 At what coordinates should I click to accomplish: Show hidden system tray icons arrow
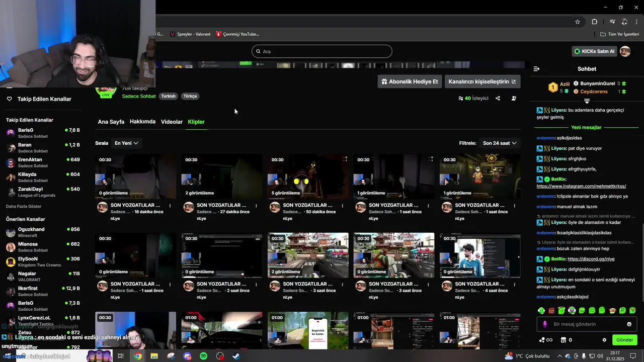click(x=559, y=356)
